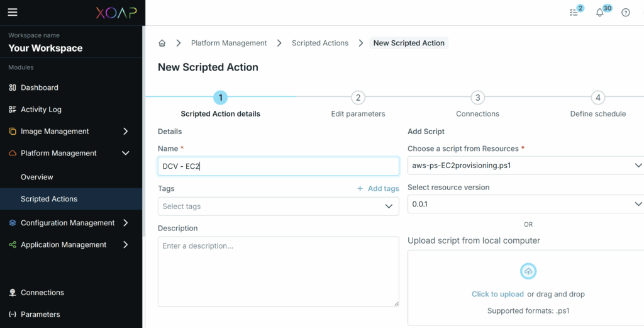
Task: Click Platform Management in the breadcrumb
Action: [229, 43]
